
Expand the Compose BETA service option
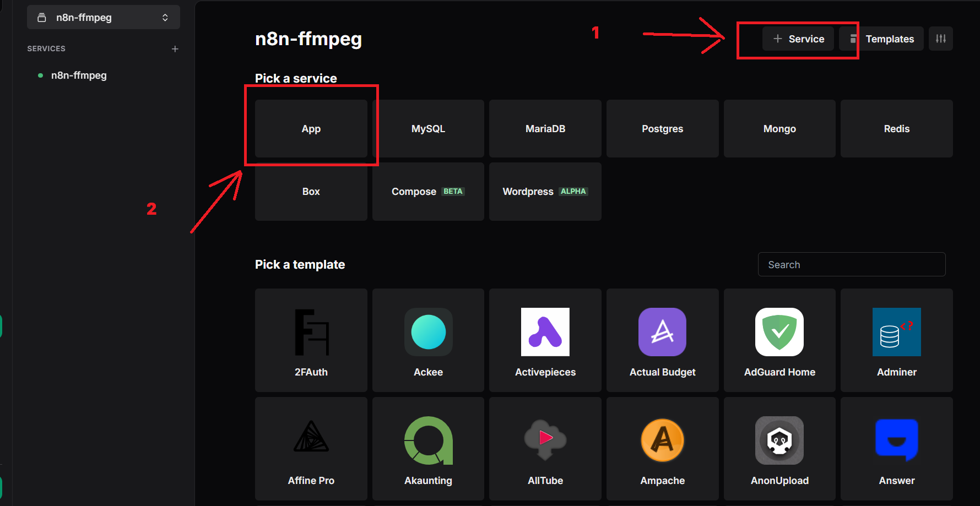click(428, 191)
